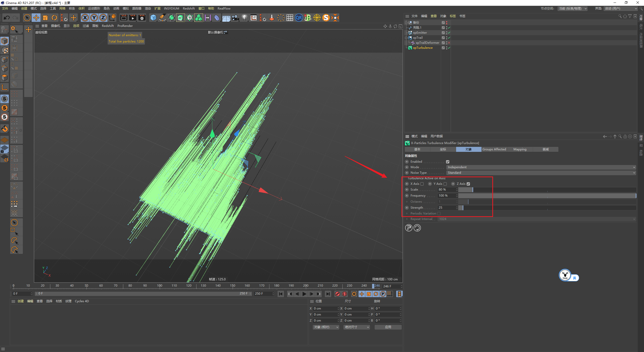Switch to the Groups Affected tab
The width and height of the screenshot is (644, 352).
click(x=494, y=149)
